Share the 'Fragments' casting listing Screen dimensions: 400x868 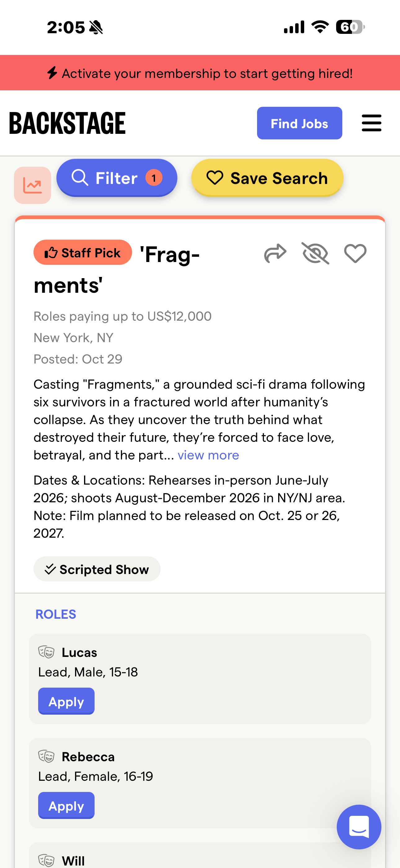pyautogui.click(x=275, y=253)
